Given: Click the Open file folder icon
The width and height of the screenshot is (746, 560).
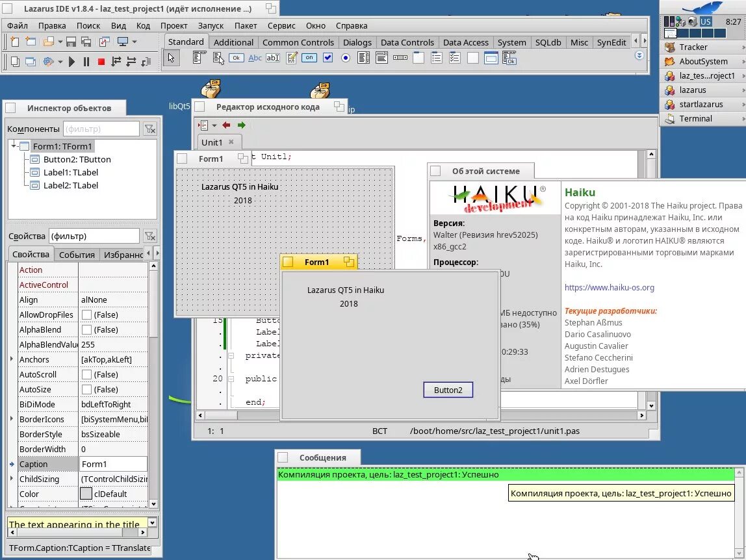Looking at the screenshot, I should coord(48,42).
